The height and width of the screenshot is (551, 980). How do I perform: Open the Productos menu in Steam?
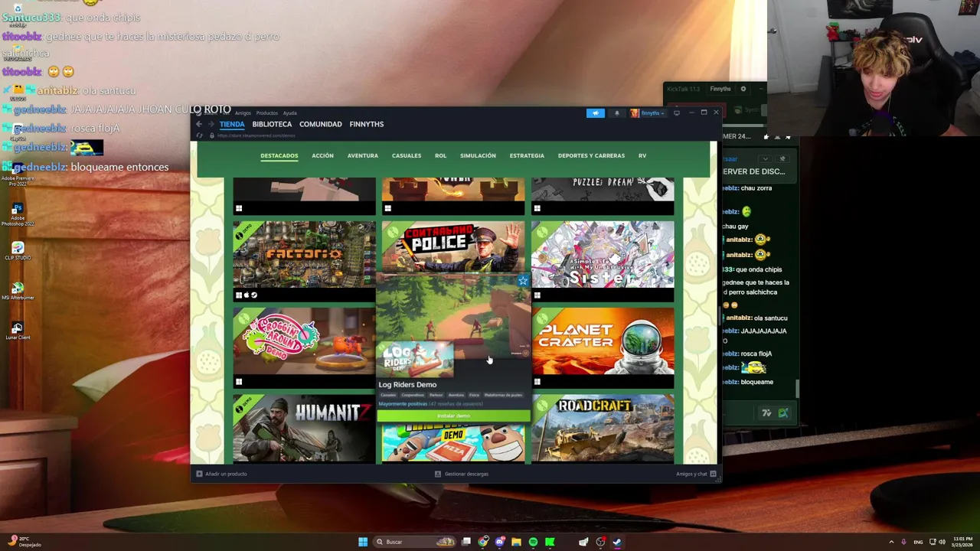click(267, 113)
